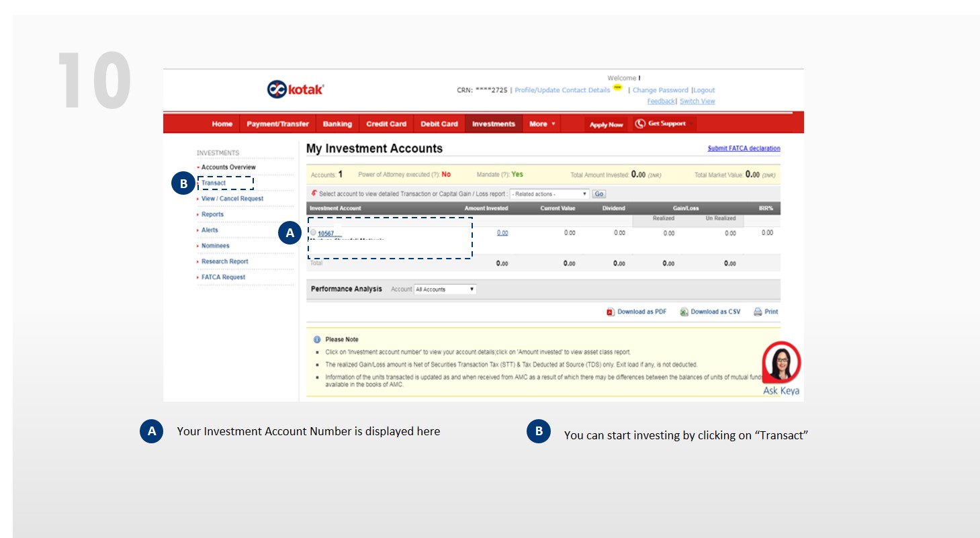Image resolution: width=980 pixels, height=538 pixels.
Task: Click the Apply Now button
Action: tap(606, 124)
